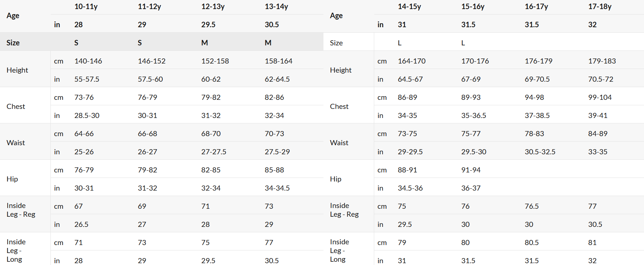Click the 34.5-36 hip inches cell
Image resolution: width=644 pixels, height=265 pixels.
point(410,188)
